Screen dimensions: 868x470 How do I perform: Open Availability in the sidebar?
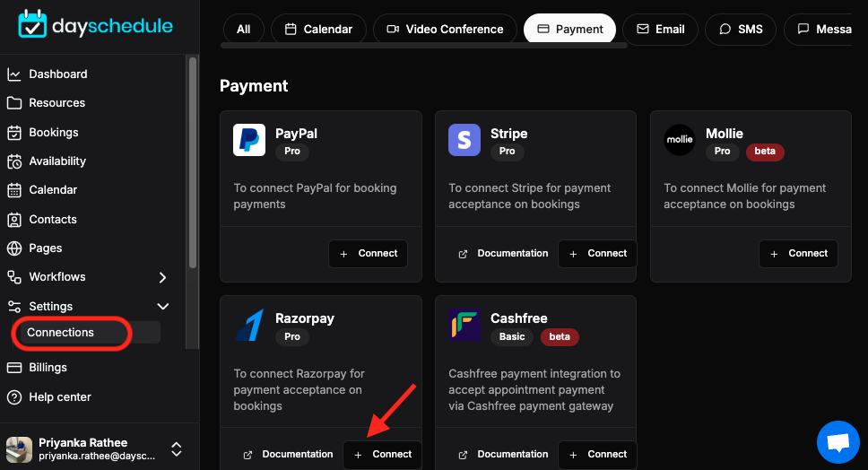coord(57,161)
